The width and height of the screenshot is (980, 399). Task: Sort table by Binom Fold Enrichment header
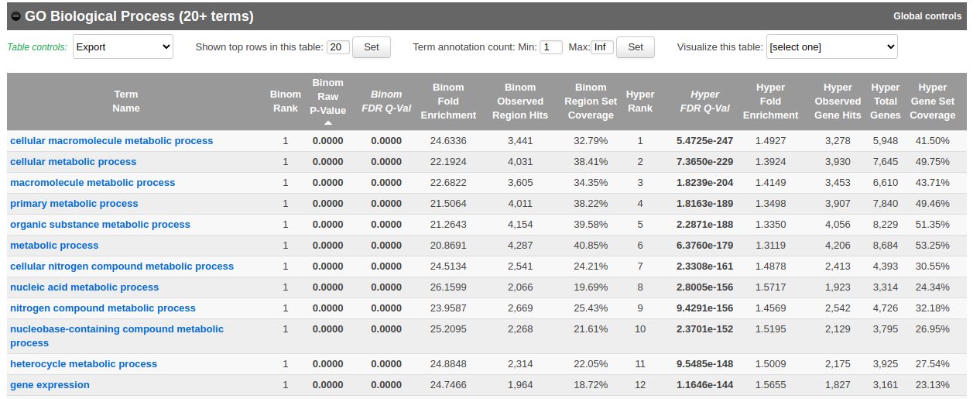[x=448, y=101]
